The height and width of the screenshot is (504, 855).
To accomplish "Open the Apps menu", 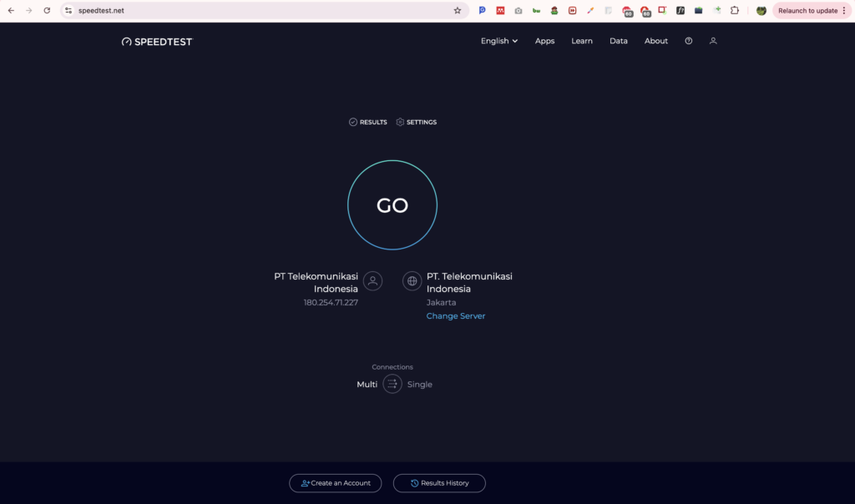I will tap(544, 41).
